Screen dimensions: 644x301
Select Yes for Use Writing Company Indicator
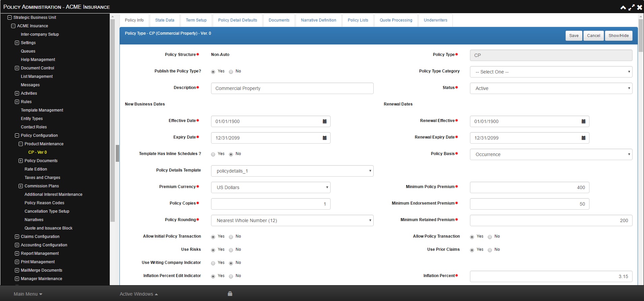point(213,263)
